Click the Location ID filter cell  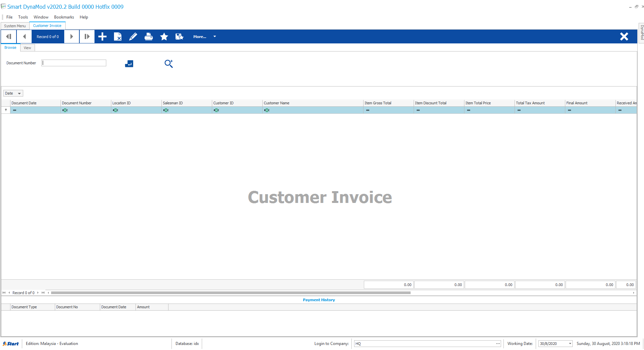coord(136,110)
